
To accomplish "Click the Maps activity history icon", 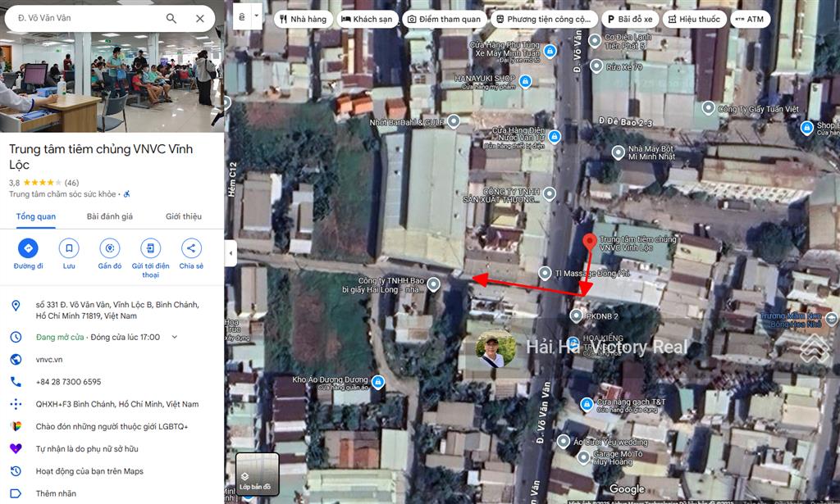I will click(16, 471).
